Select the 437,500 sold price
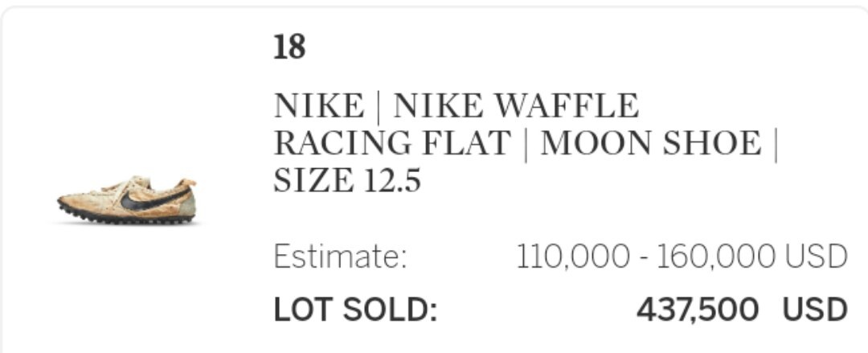The width and height of the screenshot is (868, 353). pyautogui.click(x=698, y=310)
